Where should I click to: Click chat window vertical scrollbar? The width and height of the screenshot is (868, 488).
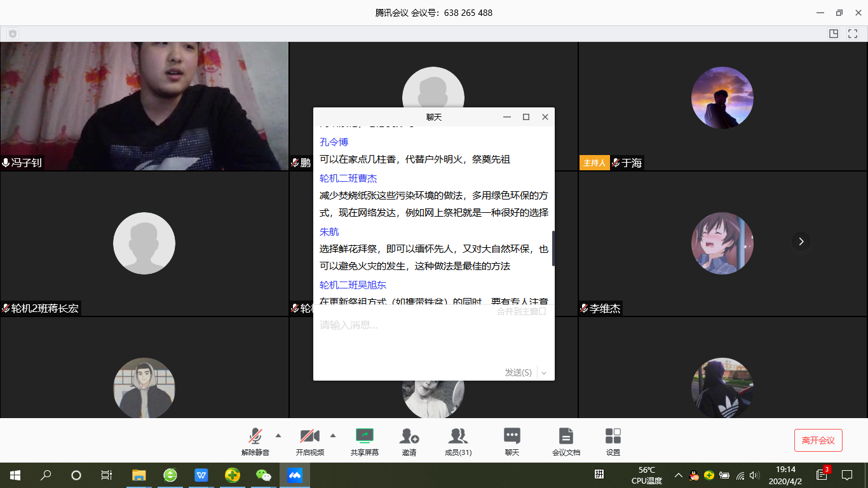553,248
